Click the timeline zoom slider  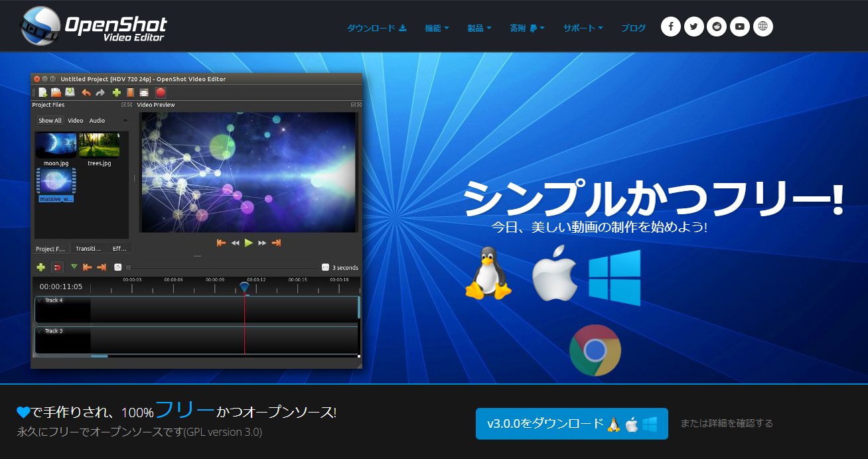click(224, 267)
